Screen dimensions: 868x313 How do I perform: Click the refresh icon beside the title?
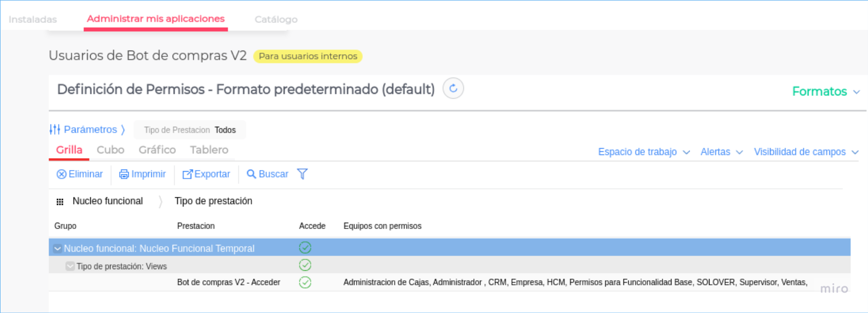click(453, 89)
